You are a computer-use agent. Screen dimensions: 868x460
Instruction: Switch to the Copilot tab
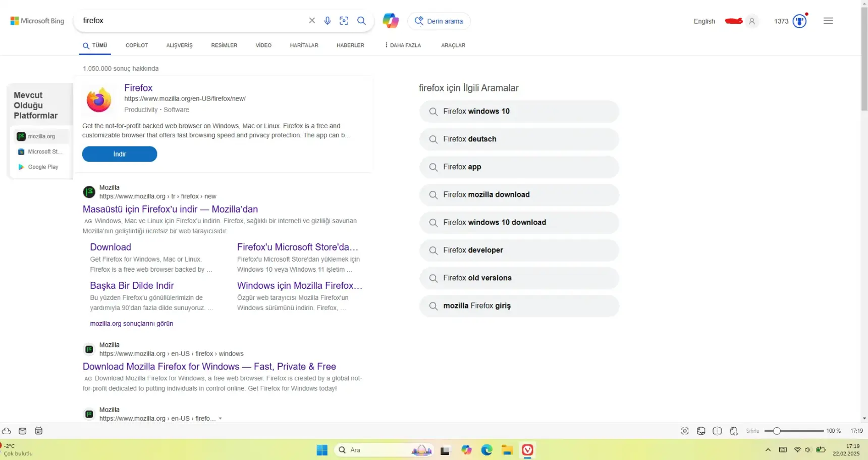(137, 45)
